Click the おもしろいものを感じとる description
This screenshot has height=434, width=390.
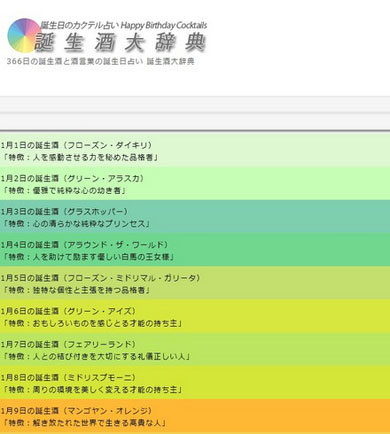tap(92, 323)
